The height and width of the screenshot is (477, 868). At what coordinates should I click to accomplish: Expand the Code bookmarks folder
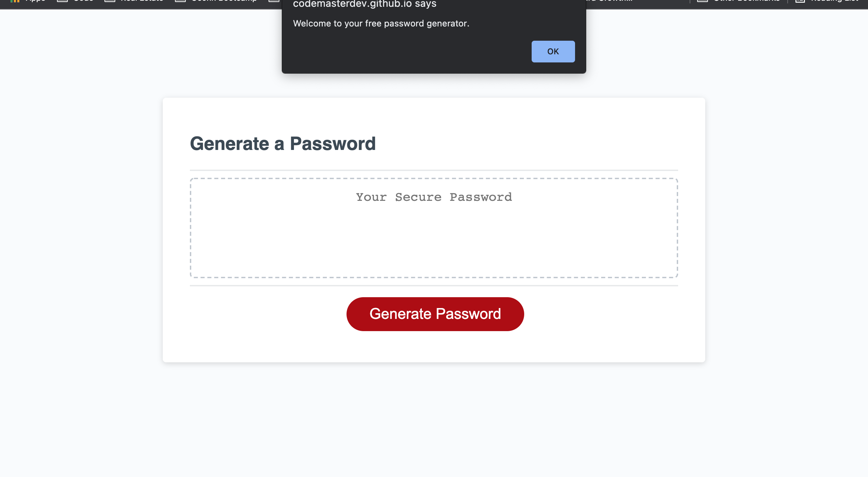[83, 1]
